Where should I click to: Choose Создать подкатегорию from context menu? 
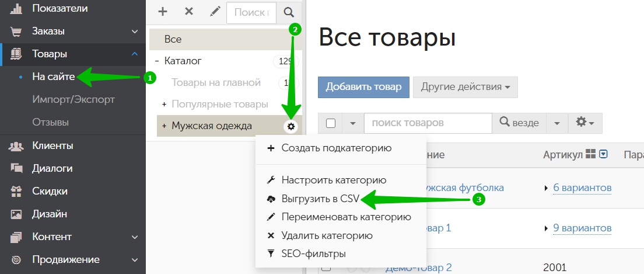[337, 148]
